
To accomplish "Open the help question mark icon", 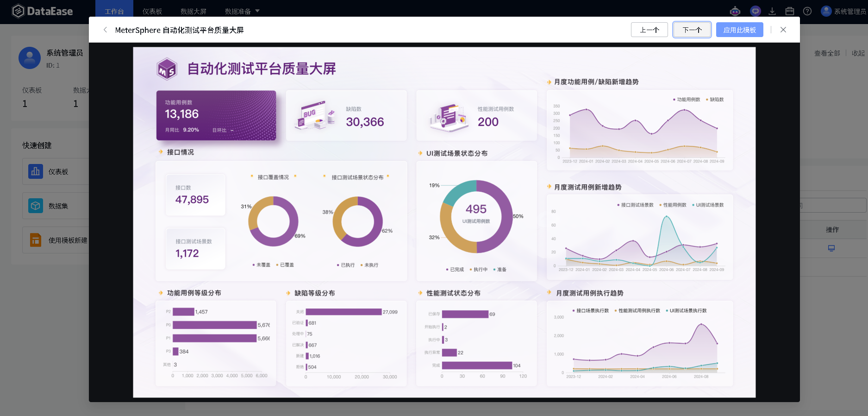I will coord(807,11).
